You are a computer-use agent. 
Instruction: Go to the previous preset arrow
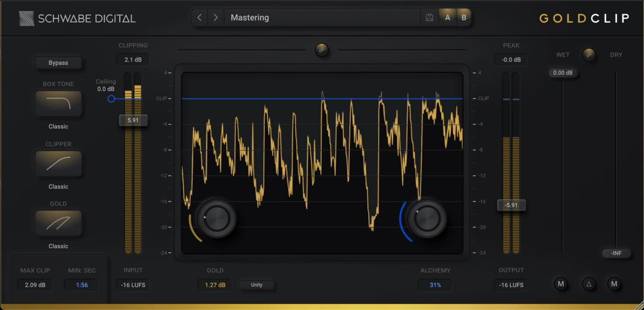point(199,17)
